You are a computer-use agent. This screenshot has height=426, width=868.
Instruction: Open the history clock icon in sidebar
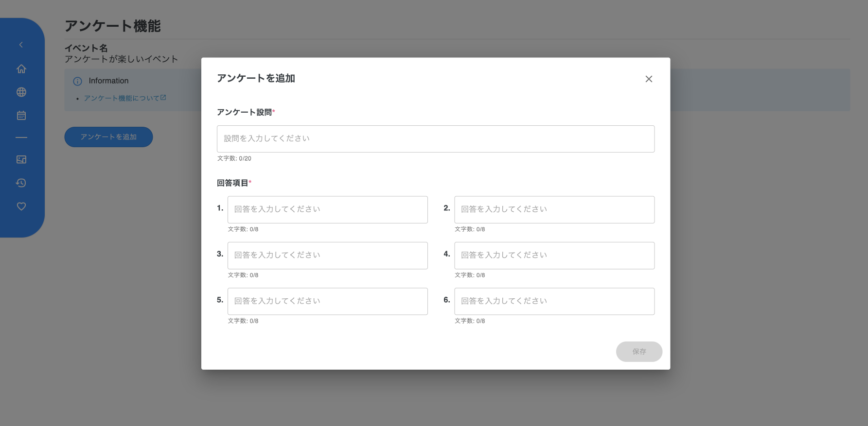tap(21, 183)
